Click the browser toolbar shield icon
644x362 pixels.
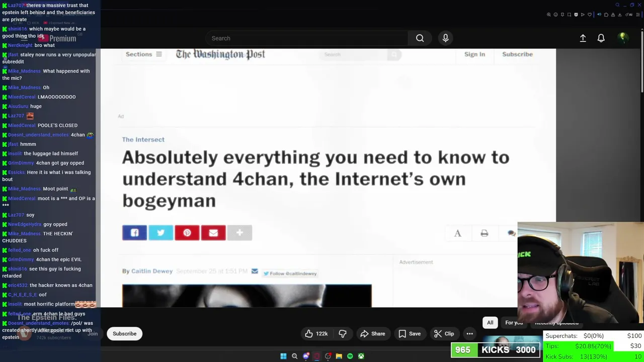click(x=576, y=15)
